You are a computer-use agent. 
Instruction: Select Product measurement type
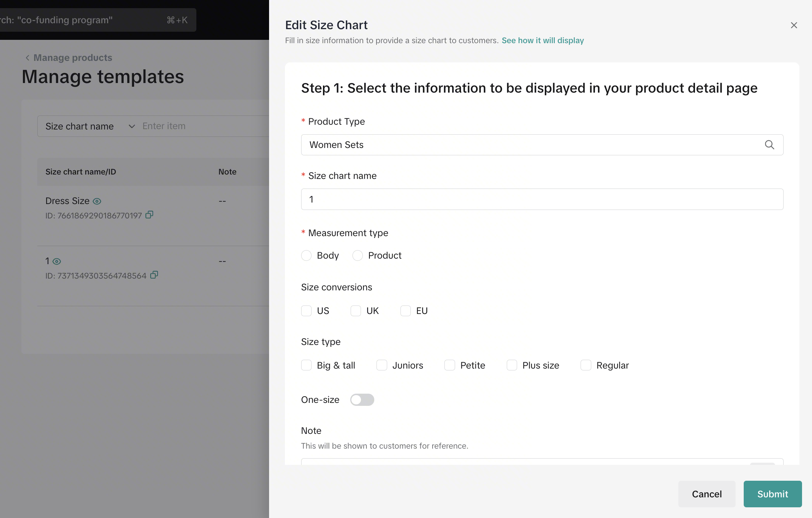[358, 255]
